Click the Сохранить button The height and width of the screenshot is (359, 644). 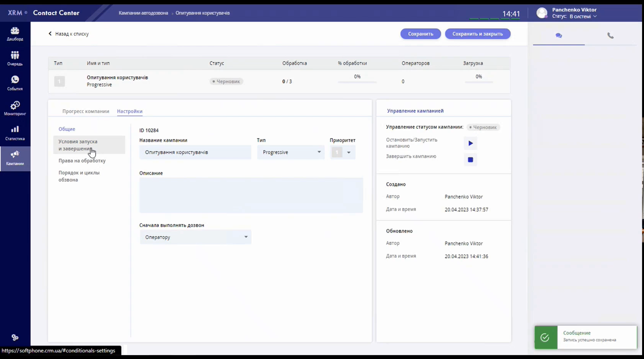[421, 34]
